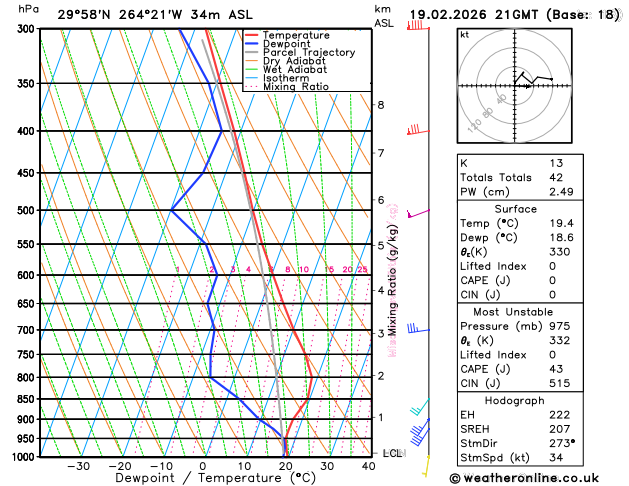The width and height of the screenshot is (629, 486).
Task: Click the vertical Mixing Ratio (g/kg) axis title
Action: coord(392,280)
